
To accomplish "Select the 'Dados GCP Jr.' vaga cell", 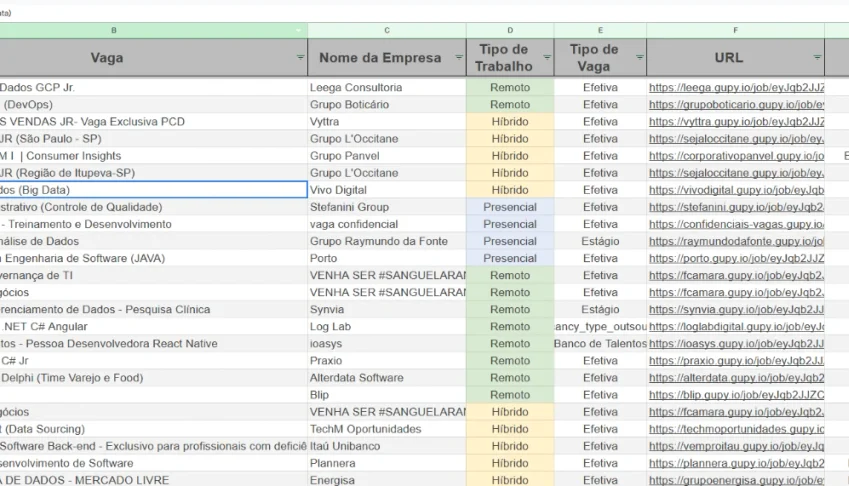I will (153, 88).
